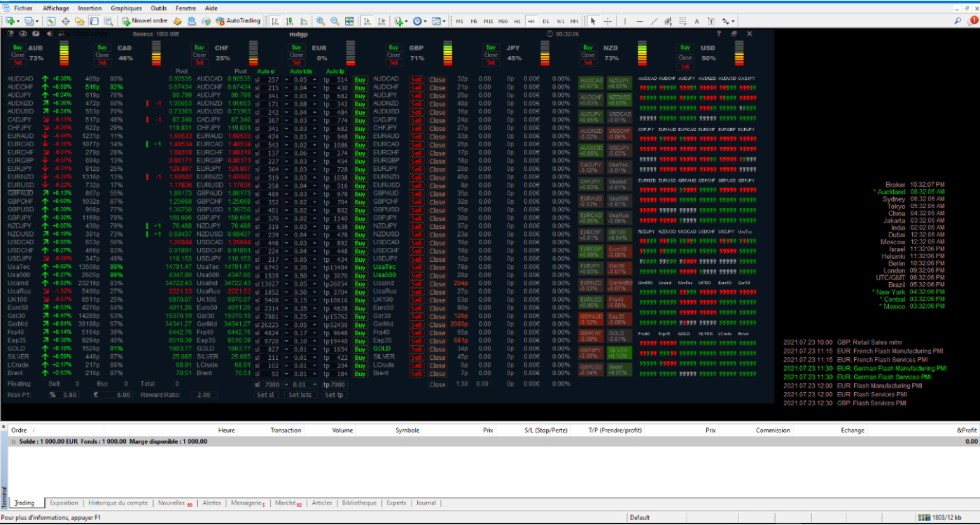Open the notifications chat bubble icon
Image resolution: width=980 pixels, height=525 pixels.
click(971, 21)
